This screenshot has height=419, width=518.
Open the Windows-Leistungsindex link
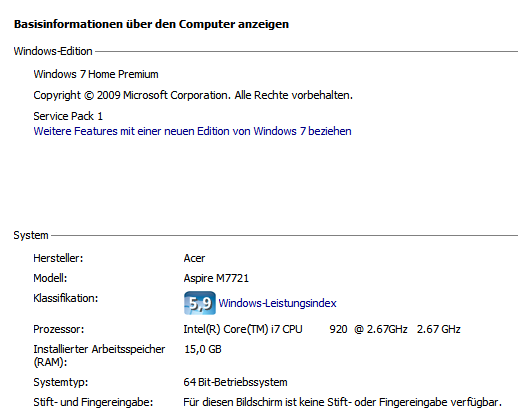[x=277, y=303]
